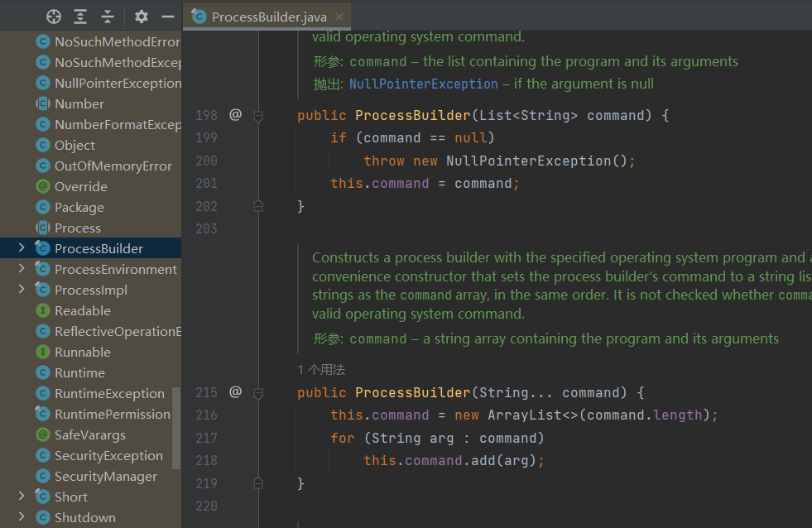Open the structure view settings gear
This screenshot has height=528, width=812.
coord(141,17)
